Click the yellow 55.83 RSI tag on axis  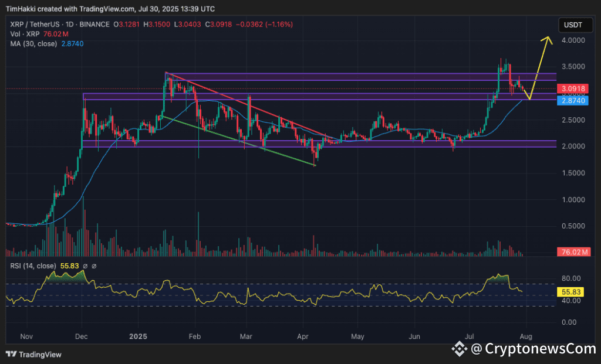[x=570, y=292]
